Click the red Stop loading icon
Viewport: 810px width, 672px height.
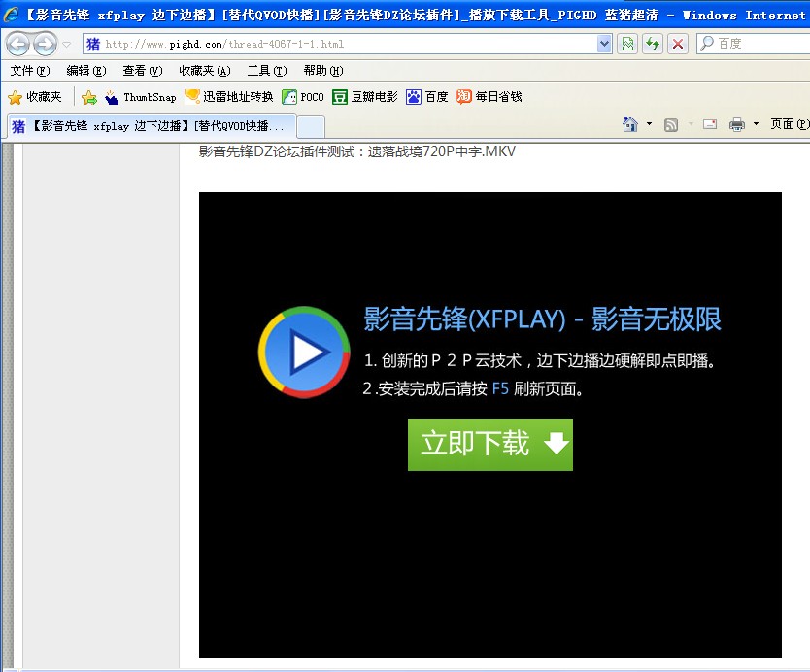coord(678,44)
